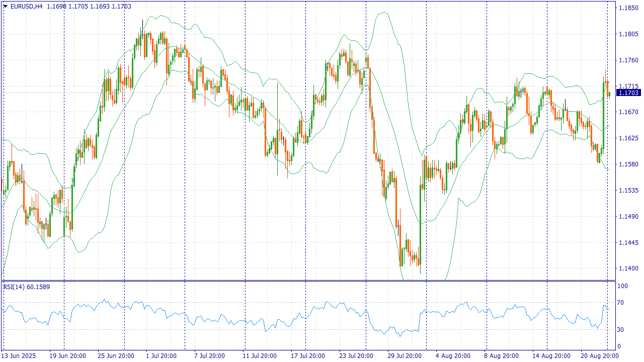This screenshot has width=644, height=362.
Task: Click the 1.1850 price scale label
Action: pos(628,8)
